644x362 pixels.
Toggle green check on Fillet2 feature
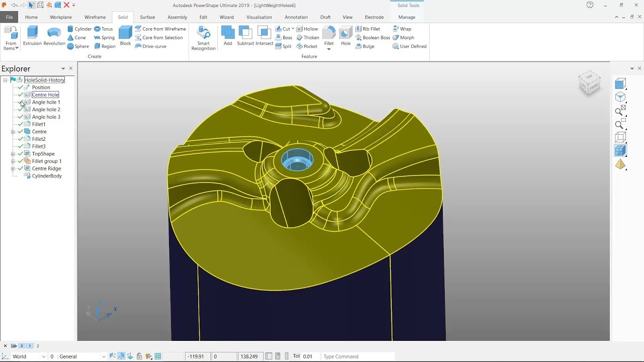pos(21,139)
